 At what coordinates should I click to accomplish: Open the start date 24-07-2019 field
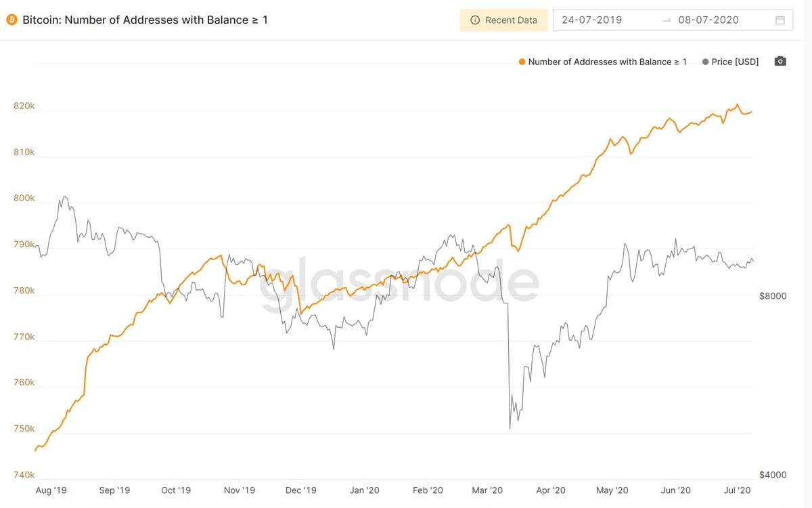click(x=592, y=20)
